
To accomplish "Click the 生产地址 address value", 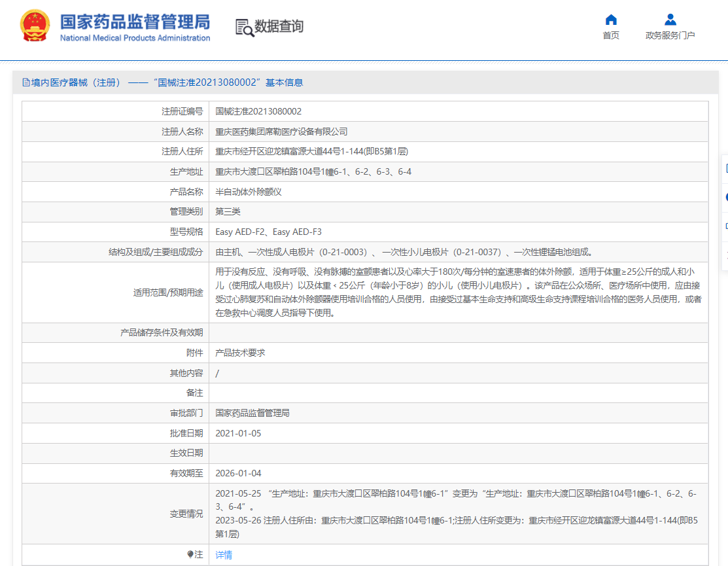I will [313, 172].
